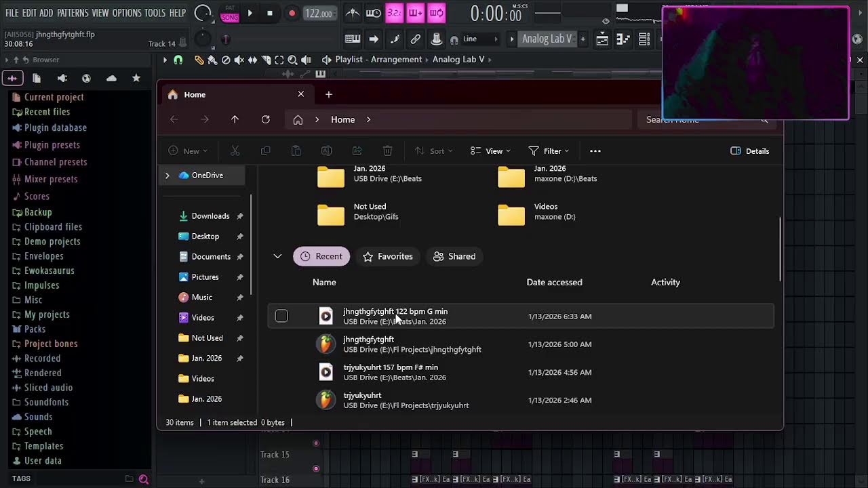Select the playlist mute tool

[239, 60]
